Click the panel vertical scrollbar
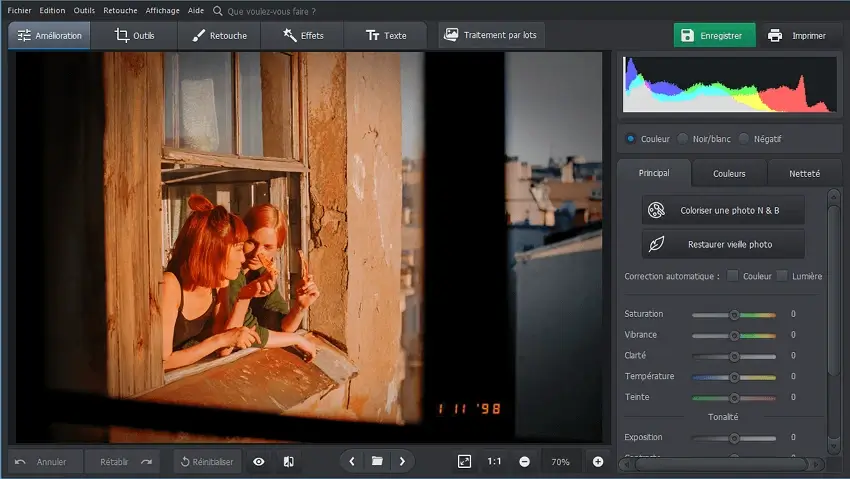 coord(834,289)
